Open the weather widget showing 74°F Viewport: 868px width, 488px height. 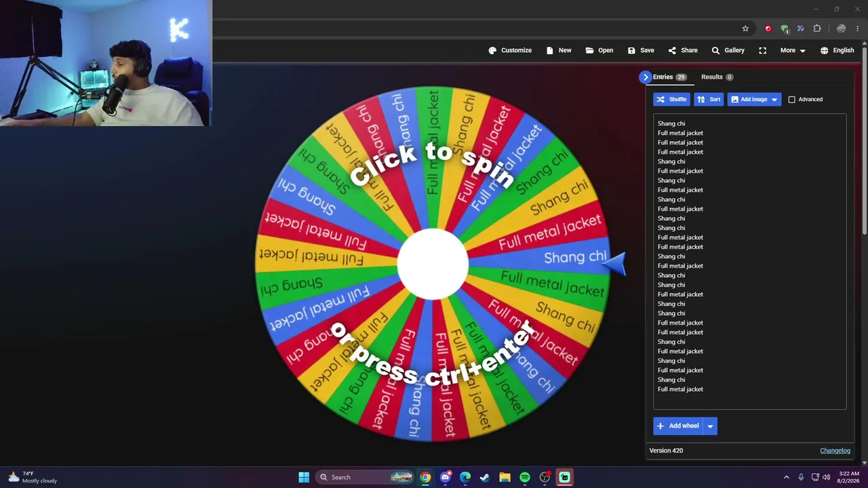(33, 477)
